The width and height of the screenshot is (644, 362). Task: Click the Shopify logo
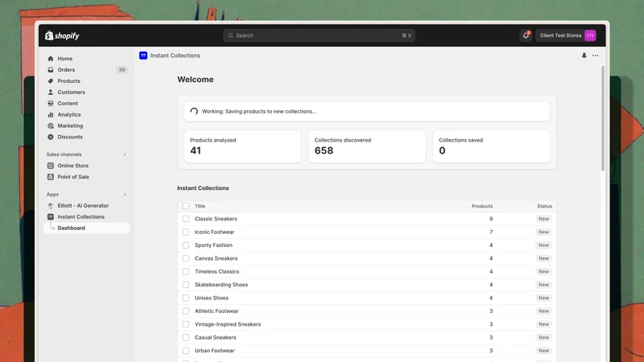click(x=62, y=35)
